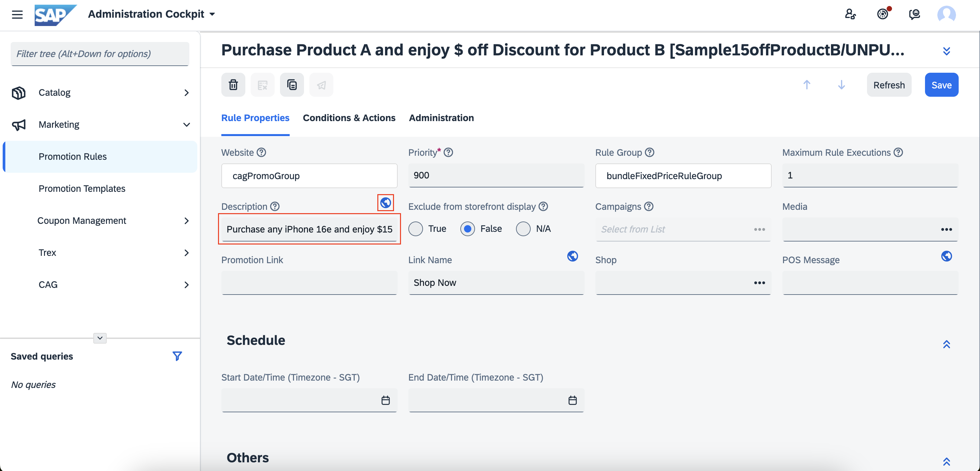Screen dimensions: 980x471
Task: Click the Saved queries filter icon
Action: pyautogui.click(x=177, y=356)
